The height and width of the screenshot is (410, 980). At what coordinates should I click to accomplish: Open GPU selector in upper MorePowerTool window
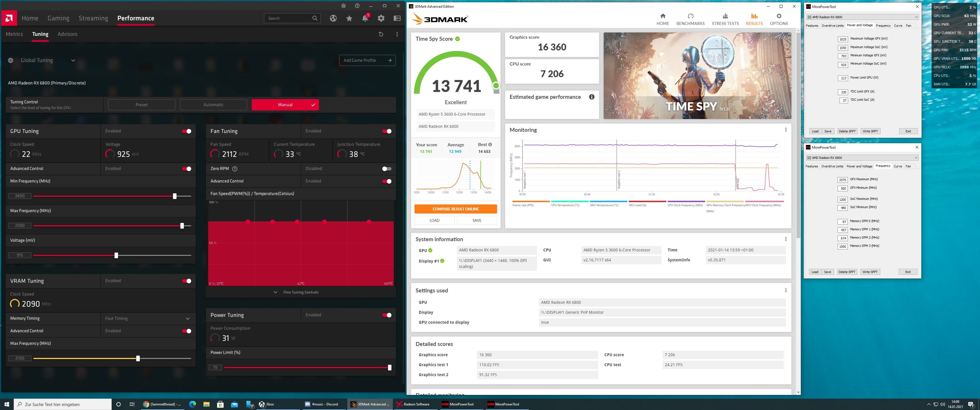(862, 17)
